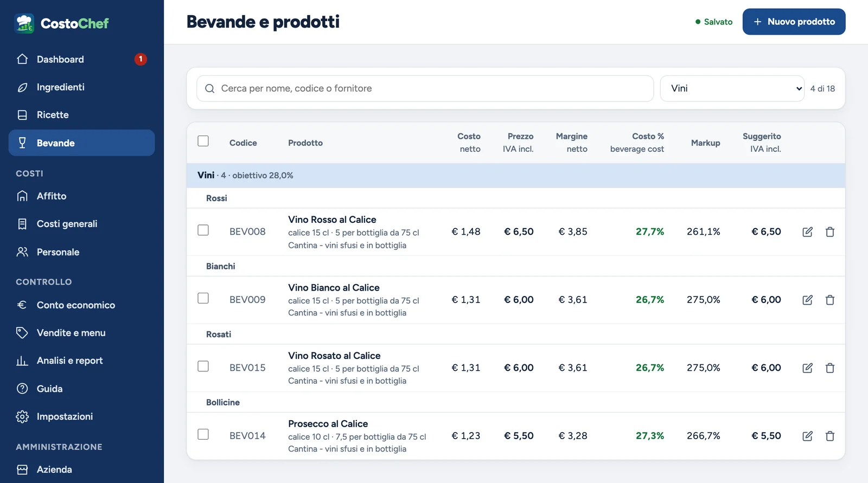The image size is (868, 483).
Task: Check the box for BEV014
Action: (x=203, y=434)
